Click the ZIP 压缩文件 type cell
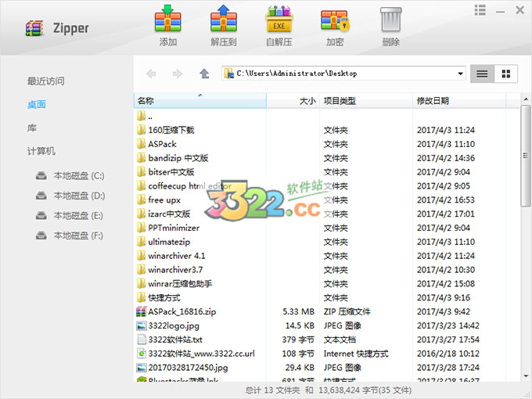This screenshot has width=532, height=399. (x=347, y=311)
